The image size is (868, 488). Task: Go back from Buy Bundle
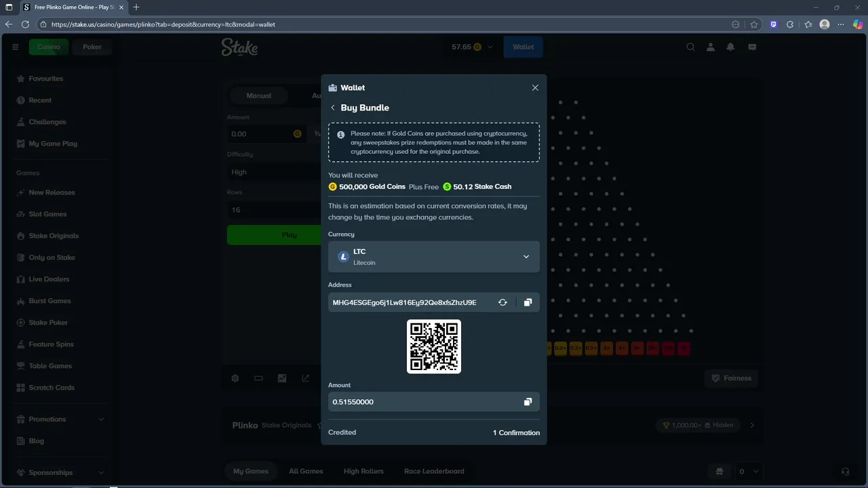[333, 108]
